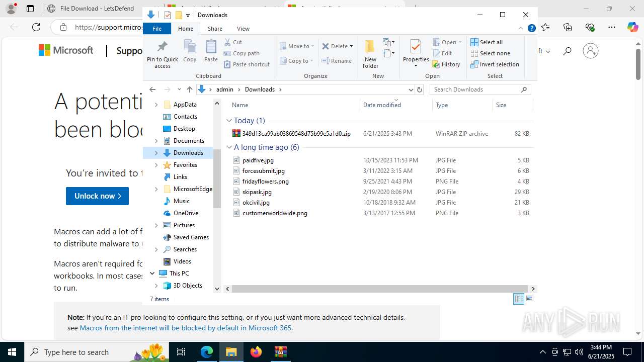Select Pictures in navigation pane
Viewport: 644px width, 362px height.
click(184, 225)
